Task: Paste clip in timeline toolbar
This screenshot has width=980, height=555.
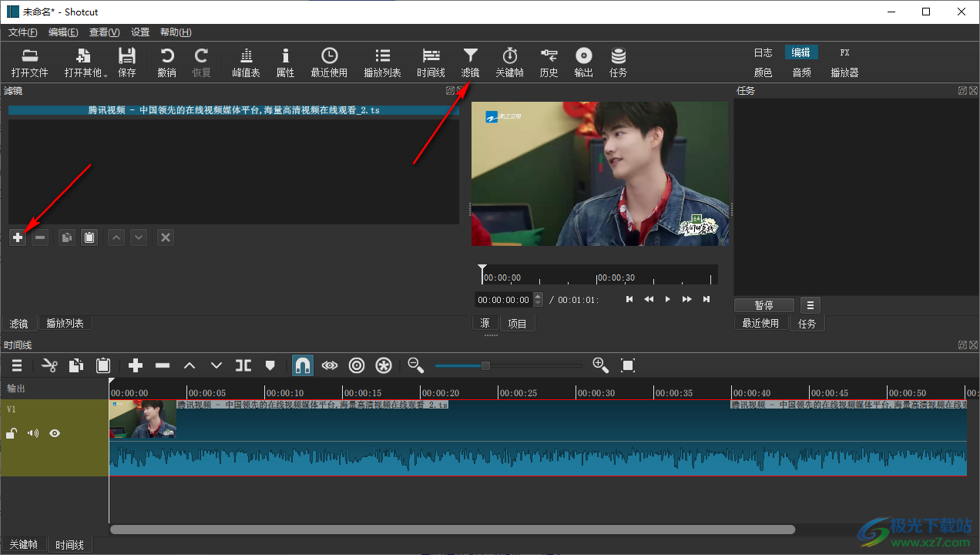Action: (x=103, y=365)
